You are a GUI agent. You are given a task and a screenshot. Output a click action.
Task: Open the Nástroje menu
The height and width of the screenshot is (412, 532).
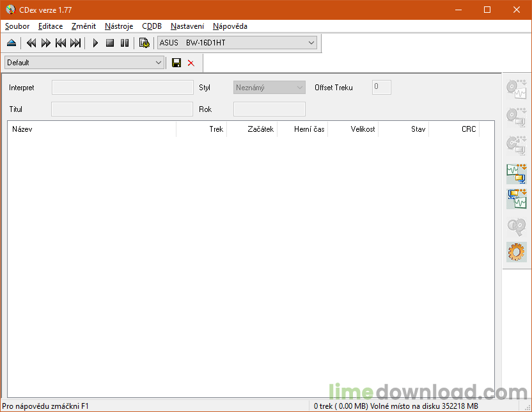119,26
